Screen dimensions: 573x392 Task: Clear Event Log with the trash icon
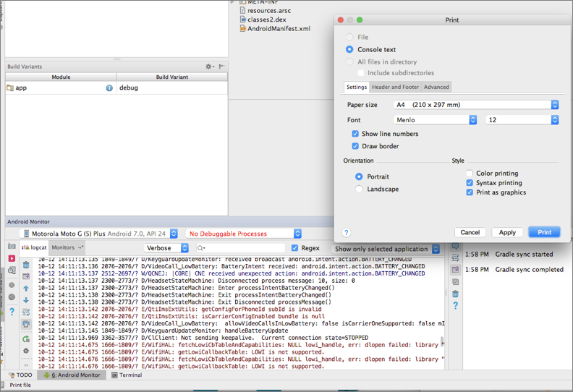pyautogui.click(x=455, y=294)
